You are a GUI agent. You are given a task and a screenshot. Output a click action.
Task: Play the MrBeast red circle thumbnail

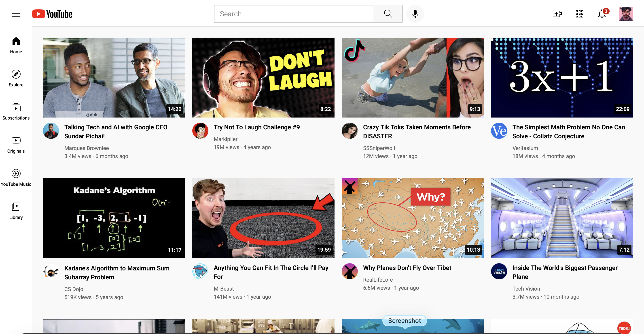coord(263,218)
